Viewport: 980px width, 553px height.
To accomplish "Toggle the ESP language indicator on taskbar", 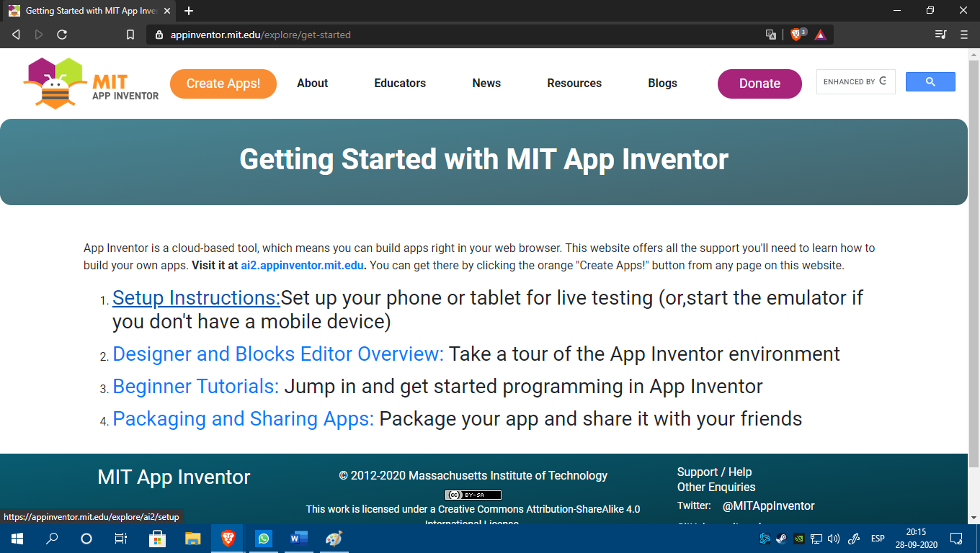I will point(878,539).
